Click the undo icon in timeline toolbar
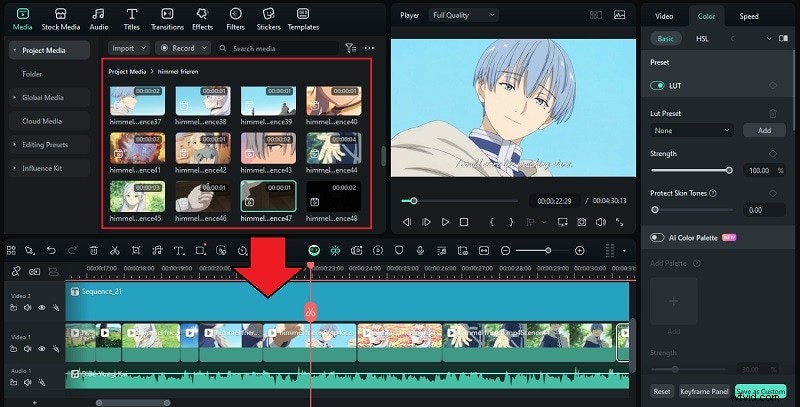This screenshot has height=407, width=800. pyautogui.click(x=51, y=250)
